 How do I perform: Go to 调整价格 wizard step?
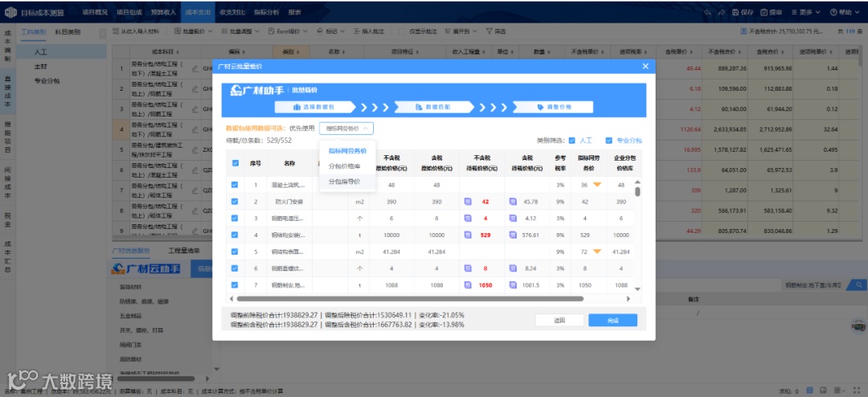point(552,107)
